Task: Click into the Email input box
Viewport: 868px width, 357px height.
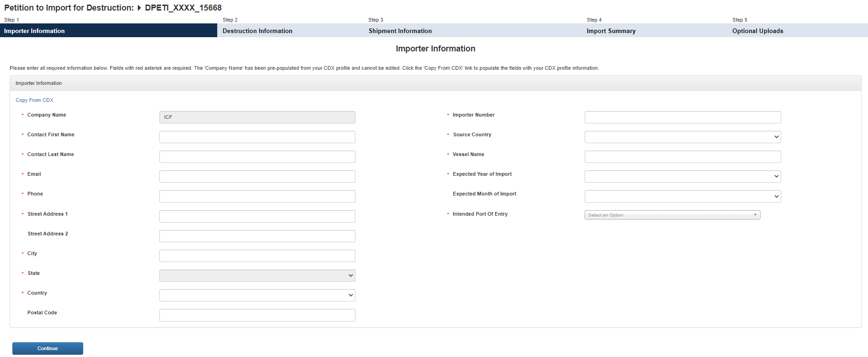Action: (257, 176)
